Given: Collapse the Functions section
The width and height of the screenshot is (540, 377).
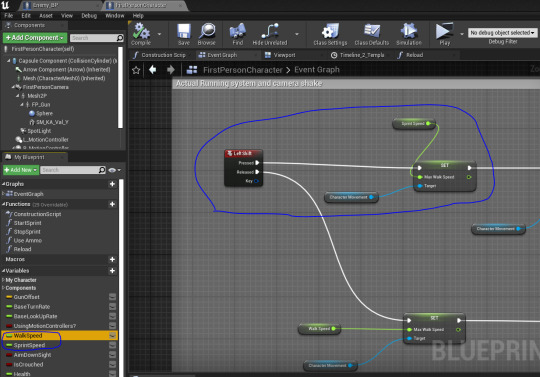Looking at the screenshot, I should pyautogui.click(x=3, y=204).
